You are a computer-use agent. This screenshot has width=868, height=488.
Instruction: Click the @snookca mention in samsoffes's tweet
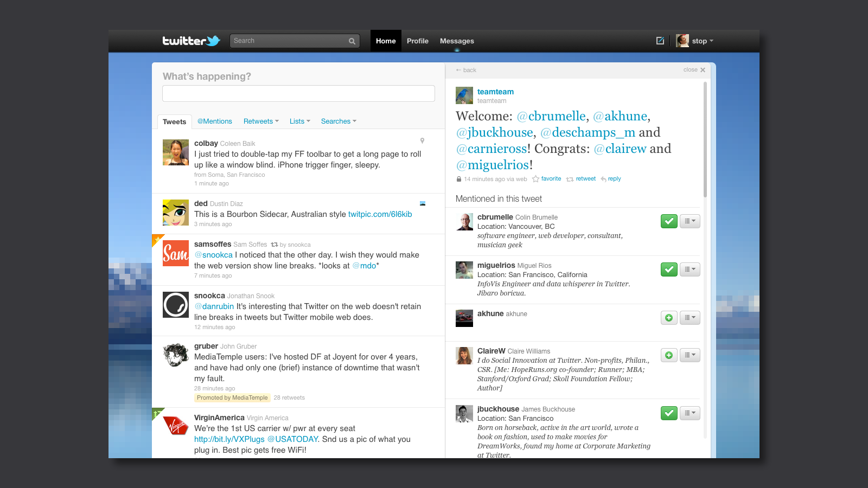pyautogui.click(x=213, y=255)
